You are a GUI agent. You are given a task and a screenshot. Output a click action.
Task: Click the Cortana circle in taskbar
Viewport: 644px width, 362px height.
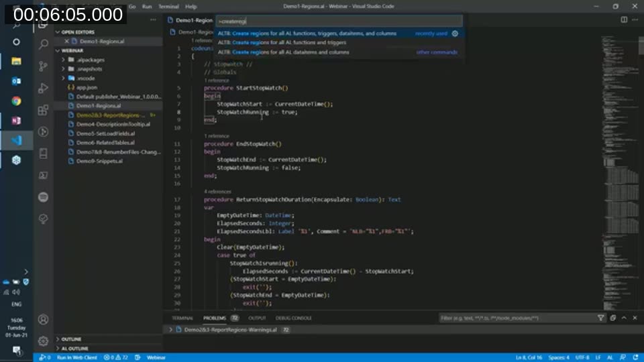tap(16, 42)
